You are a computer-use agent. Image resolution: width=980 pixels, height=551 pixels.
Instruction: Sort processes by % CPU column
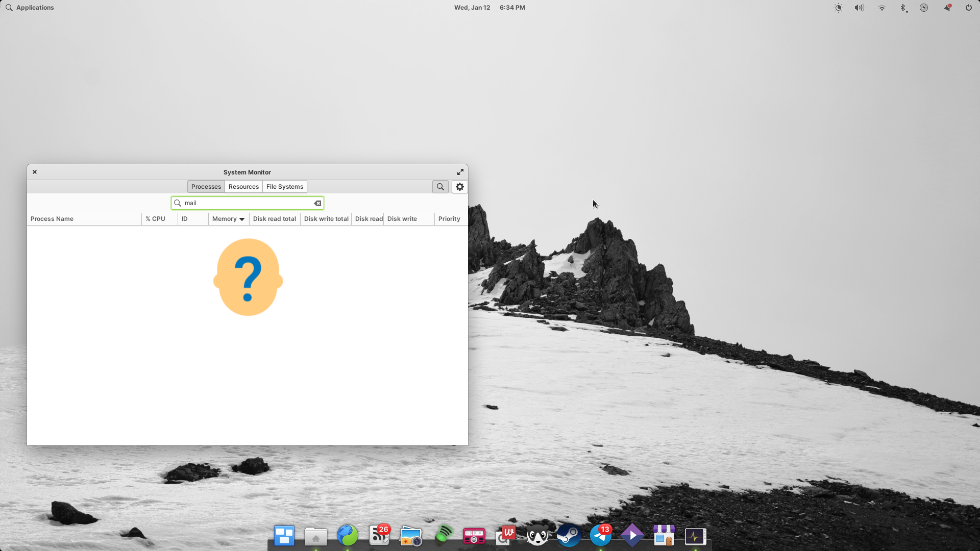point(155,218)
